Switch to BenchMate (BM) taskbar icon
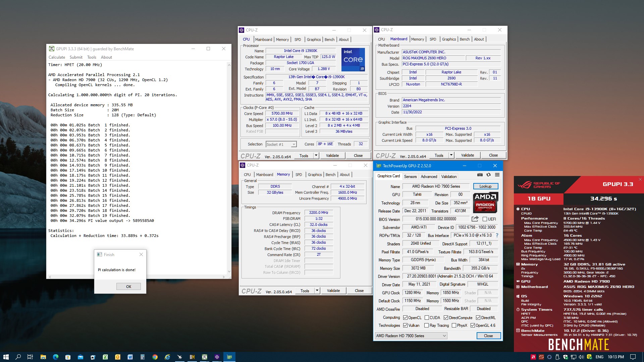This screenshot has height=362, width=644. (192, 357)
